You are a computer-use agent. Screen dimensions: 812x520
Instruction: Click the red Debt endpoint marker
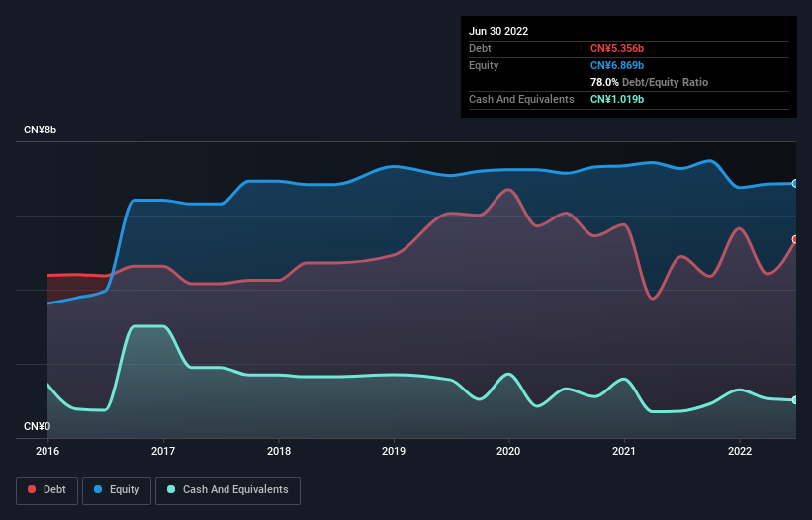pyautogui.click(x=795, y=239)
